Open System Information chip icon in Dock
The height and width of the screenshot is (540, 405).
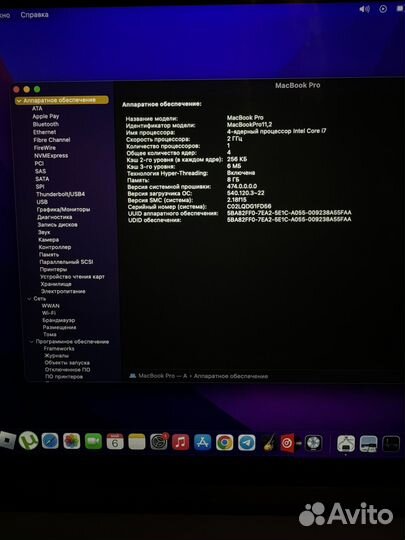click(x=313, y=443)
